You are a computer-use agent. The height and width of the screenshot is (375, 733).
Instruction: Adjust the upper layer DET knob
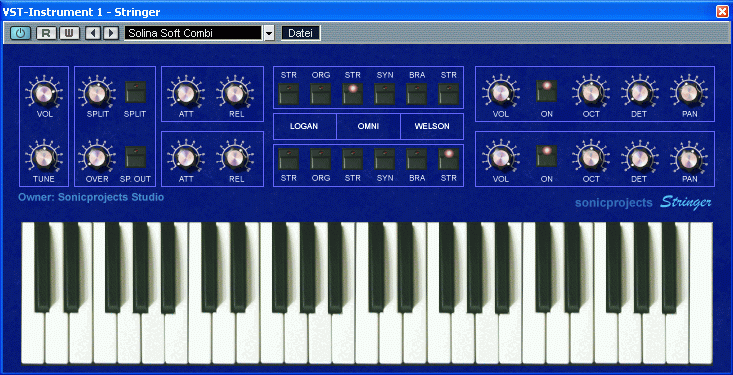[639, 93]
